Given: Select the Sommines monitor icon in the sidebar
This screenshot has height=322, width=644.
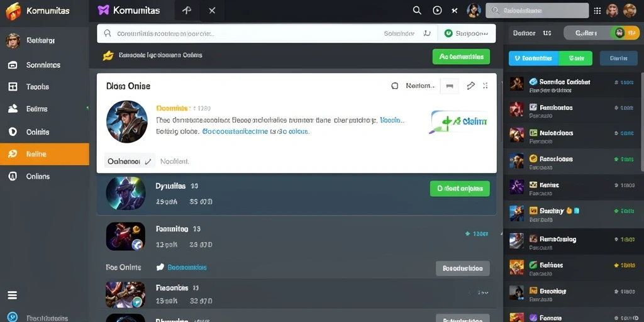Looking at the screenshot, I should [x=13, y=65].
